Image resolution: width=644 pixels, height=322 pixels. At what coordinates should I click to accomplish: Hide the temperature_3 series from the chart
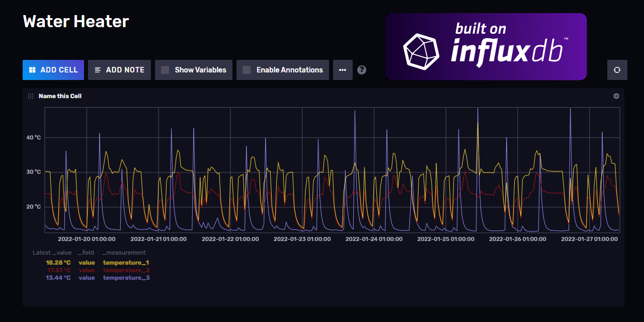pos(126,277)
